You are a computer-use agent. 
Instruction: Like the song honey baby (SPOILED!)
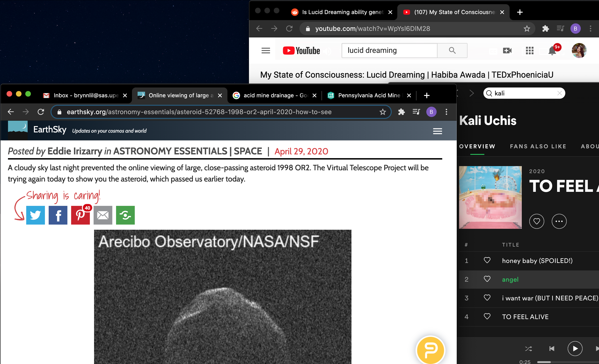[x=487, y=260]
